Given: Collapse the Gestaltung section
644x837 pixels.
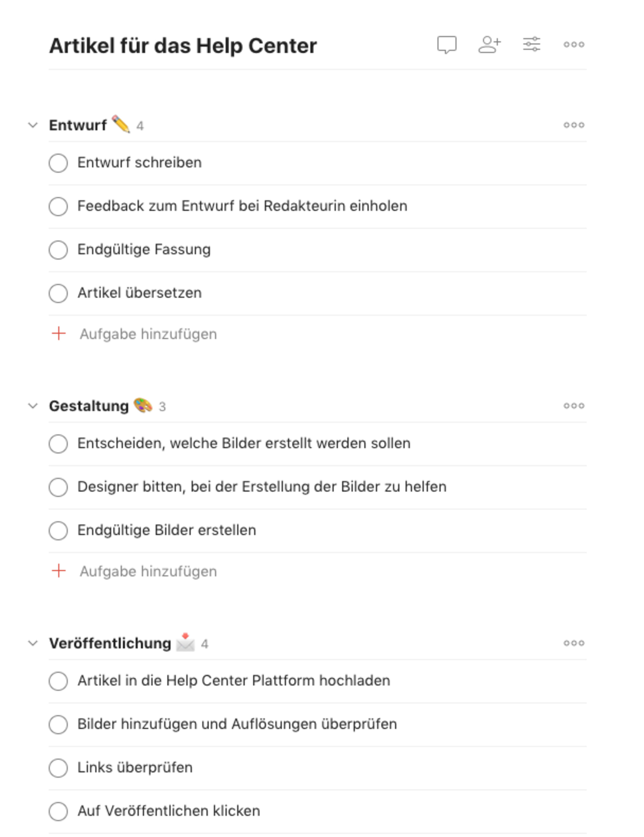Looking at the screenshot, I should (x=33, y=406).
